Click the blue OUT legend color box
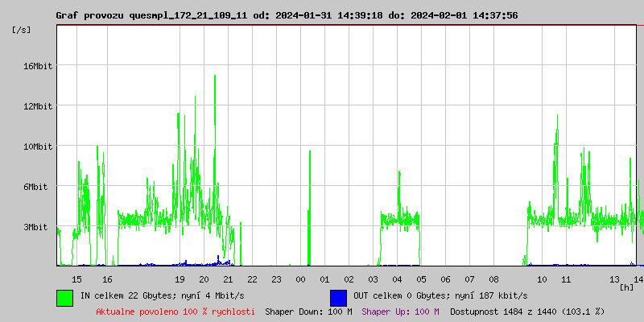 pos(338,298)
